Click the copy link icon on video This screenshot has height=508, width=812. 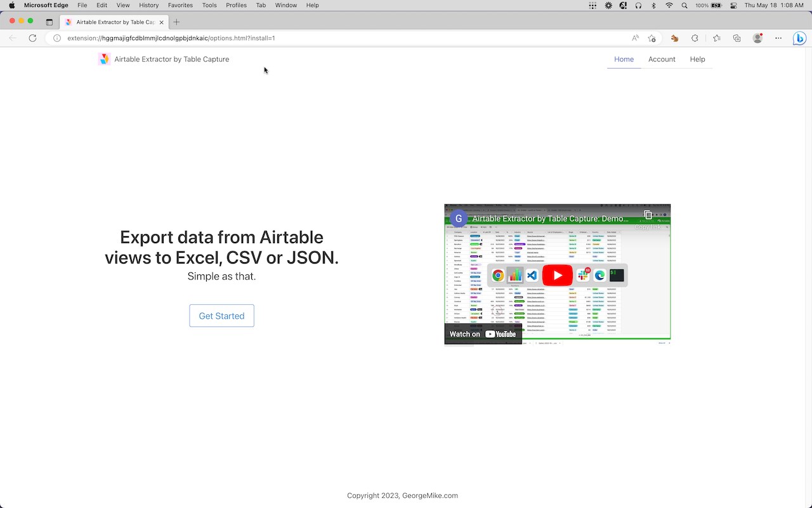(x=648, y=215)
